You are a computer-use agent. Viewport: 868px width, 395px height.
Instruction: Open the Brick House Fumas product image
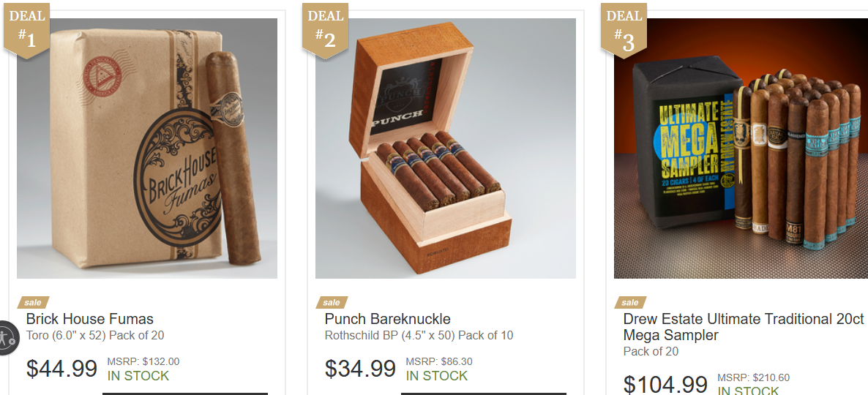[x=147, y=148]
